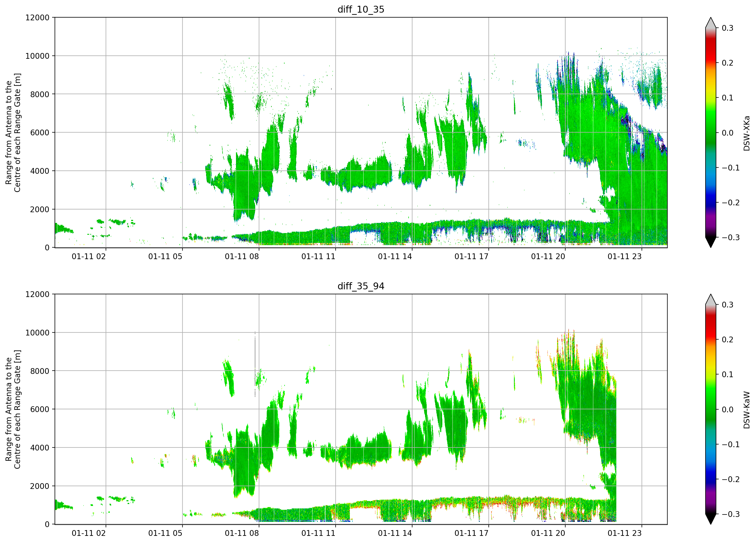Image resolution: width=756 pixels, height=543 pixels.
Task: Click y-tick "0" of the diff_35_94 plot
Action: tap(47, 525)
